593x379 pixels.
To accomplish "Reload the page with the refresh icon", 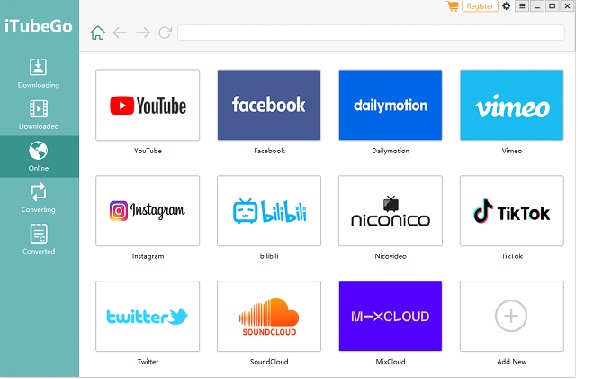I will (165, 33).
